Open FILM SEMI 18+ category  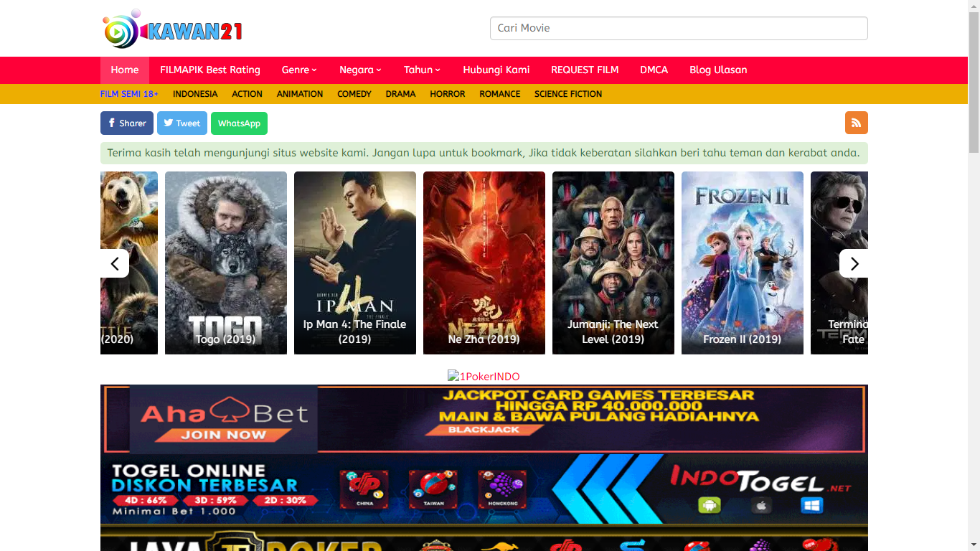point(129,94)
